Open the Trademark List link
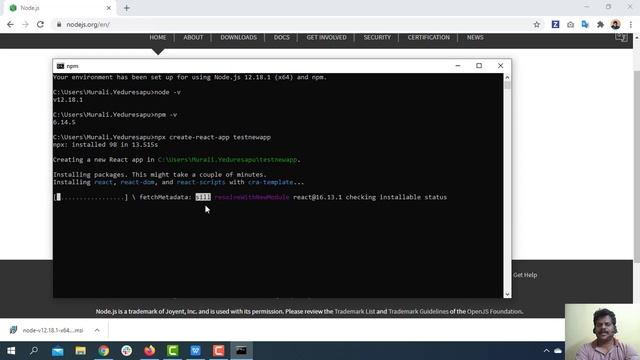 (354, 311)
